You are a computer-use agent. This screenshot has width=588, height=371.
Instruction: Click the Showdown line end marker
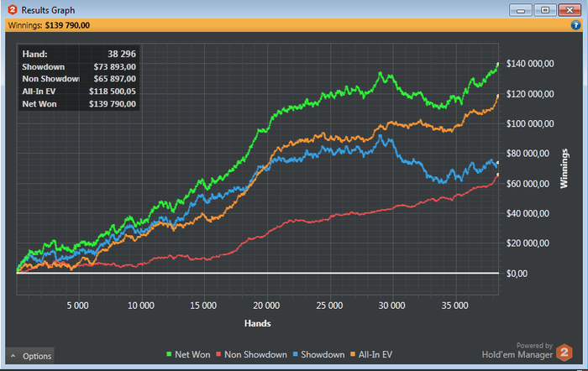coord(498,163)
